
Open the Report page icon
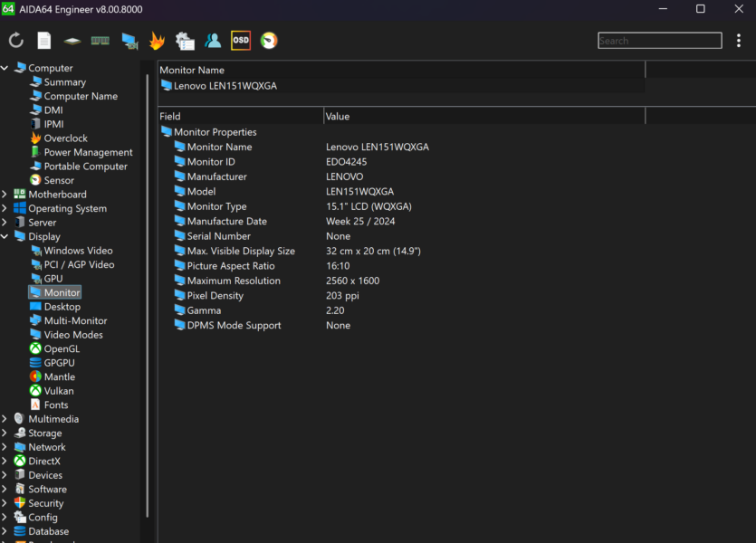43,41
